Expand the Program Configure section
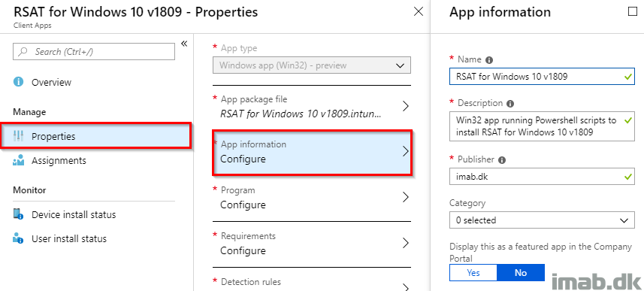The image size is (644, 291). pyautogui.click(x=312, y=198)
